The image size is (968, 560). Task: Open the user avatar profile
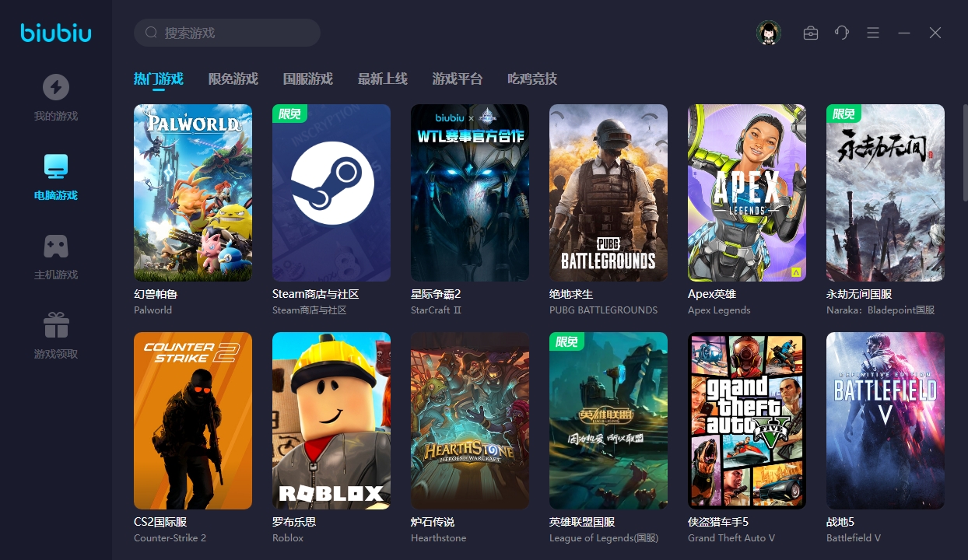pos(769,33)
